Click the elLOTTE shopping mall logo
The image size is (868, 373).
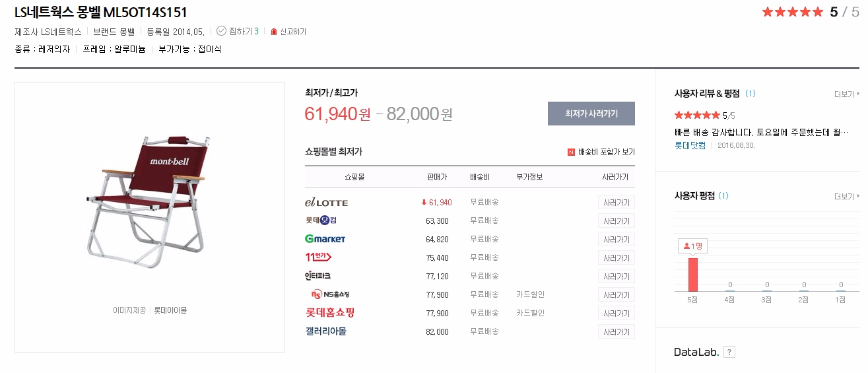coord(326,203)
